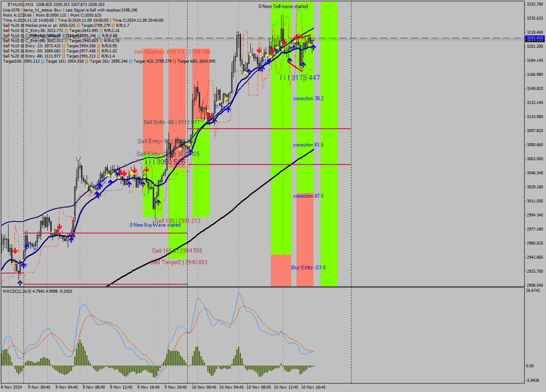
Task: Select the '9 Nov 04:45' time axis label
Action: click(67, 388)
